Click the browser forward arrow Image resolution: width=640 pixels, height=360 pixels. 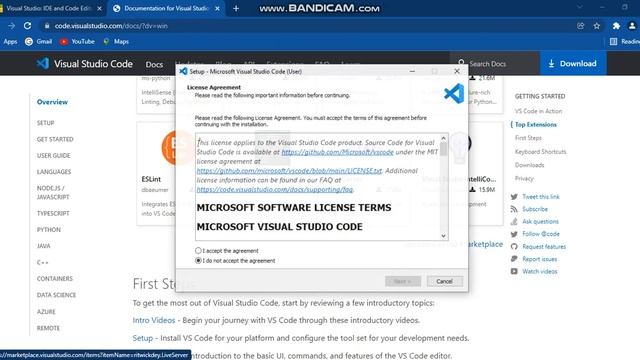[x=11, y=26]
